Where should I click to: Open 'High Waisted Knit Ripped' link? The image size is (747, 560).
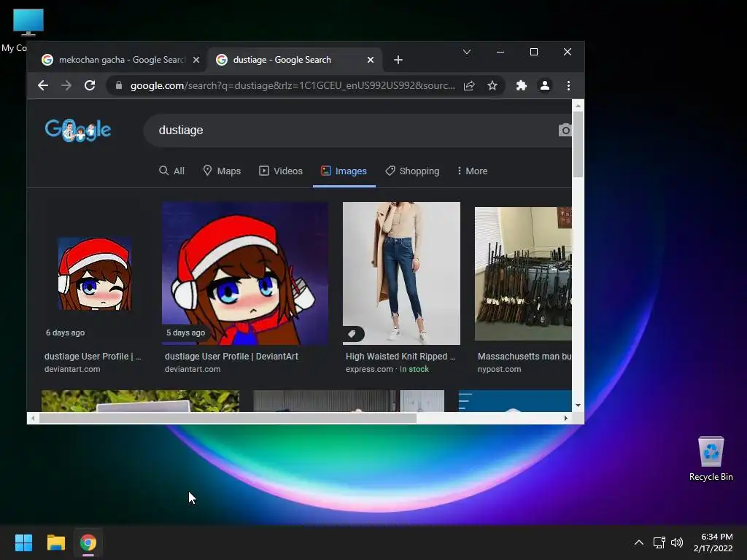point(400,357)
